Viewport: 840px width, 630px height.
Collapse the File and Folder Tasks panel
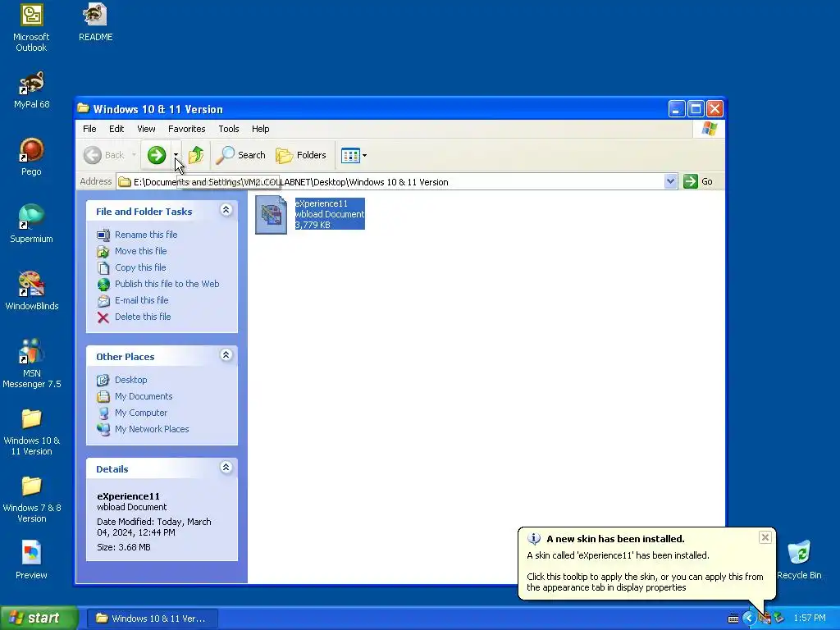point(226,210)
